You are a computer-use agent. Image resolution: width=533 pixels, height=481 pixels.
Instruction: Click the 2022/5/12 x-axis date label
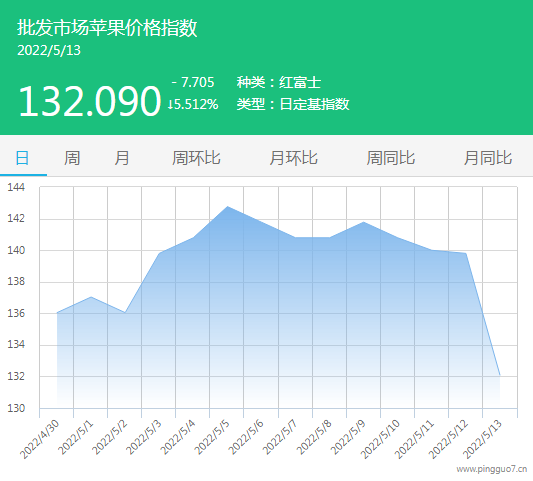pos(448,439)
